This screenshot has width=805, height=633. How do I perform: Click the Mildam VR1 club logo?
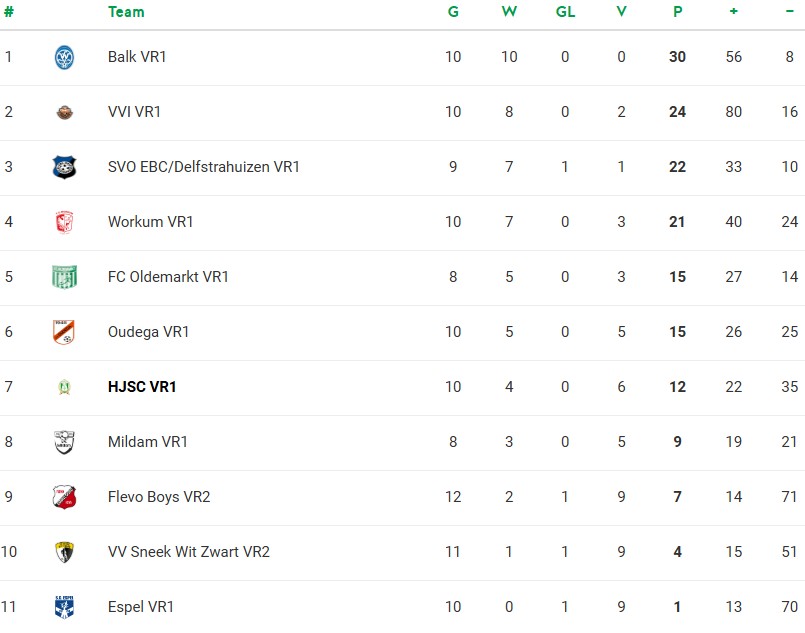click(64, 442)
